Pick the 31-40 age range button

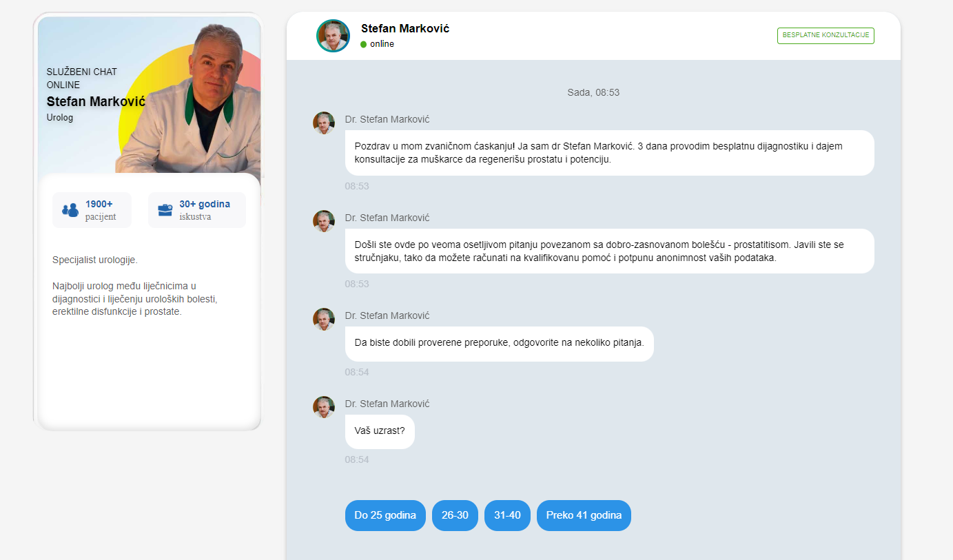point(507,515)
